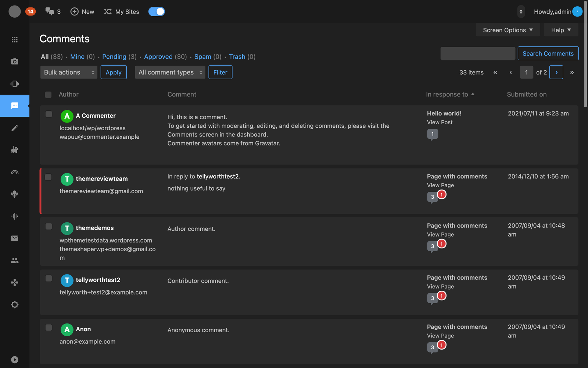Toggle the blue switch in top bar
The width and height of the screenshot is (588, 368).
coord(157,12)
